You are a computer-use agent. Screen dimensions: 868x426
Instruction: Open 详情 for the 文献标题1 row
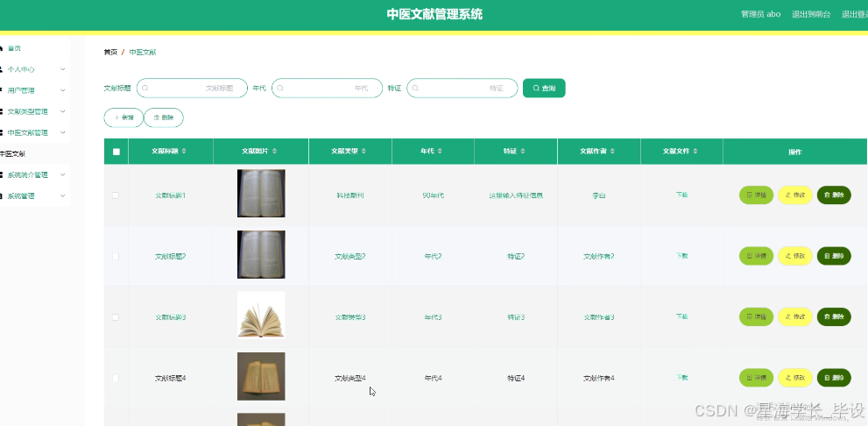pyautogui.click(x=756, y=195)
